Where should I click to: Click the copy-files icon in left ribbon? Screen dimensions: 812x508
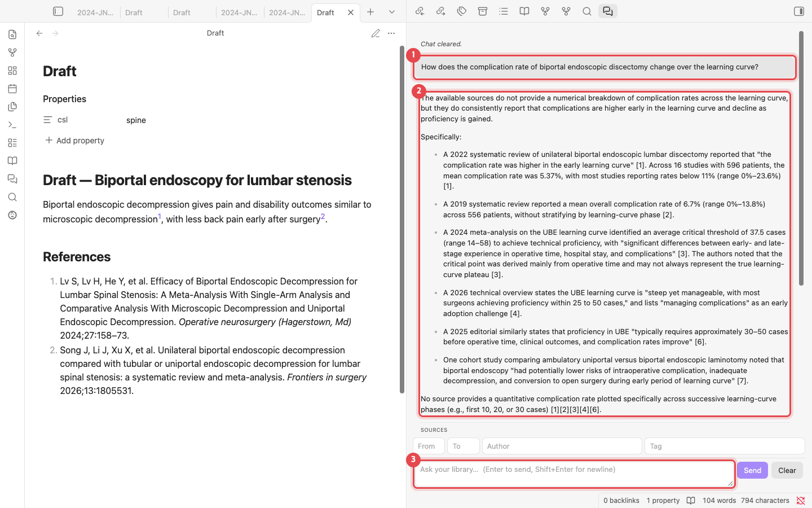click(12, 107)
